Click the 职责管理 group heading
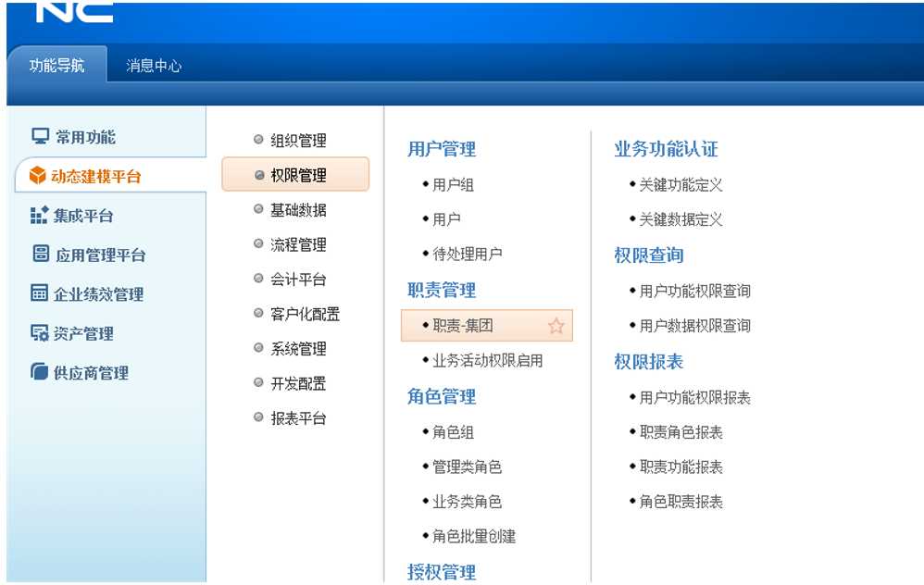Viewport: 924px width, 585px height. (x=442, y=291)
